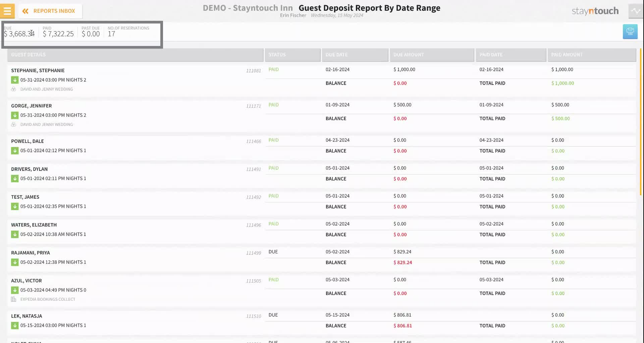644x343 pixels.
Task: Click the Paid Amount column header
Action: pos(592,55)
